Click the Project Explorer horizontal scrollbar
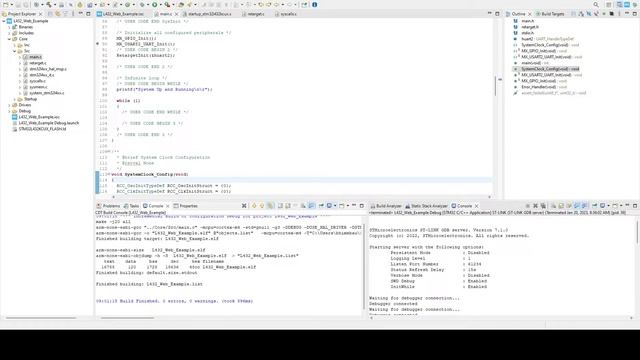The height and width of the screenshot is (360, 640). click(41, 318)
